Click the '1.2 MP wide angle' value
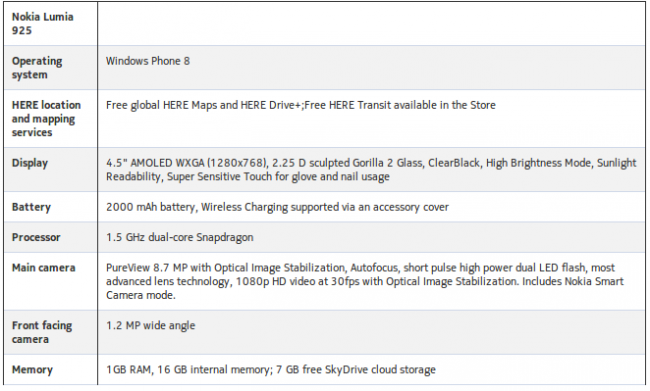The image size is (650, 391). coord(150,325)
